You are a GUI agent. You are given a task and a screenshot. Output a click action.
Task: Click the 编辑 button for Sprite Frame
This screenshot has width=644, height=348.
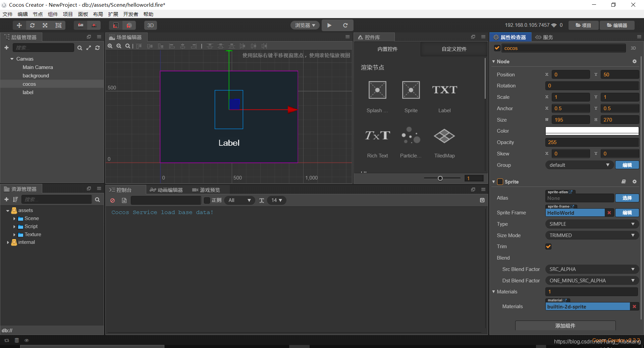click(627, 213)
